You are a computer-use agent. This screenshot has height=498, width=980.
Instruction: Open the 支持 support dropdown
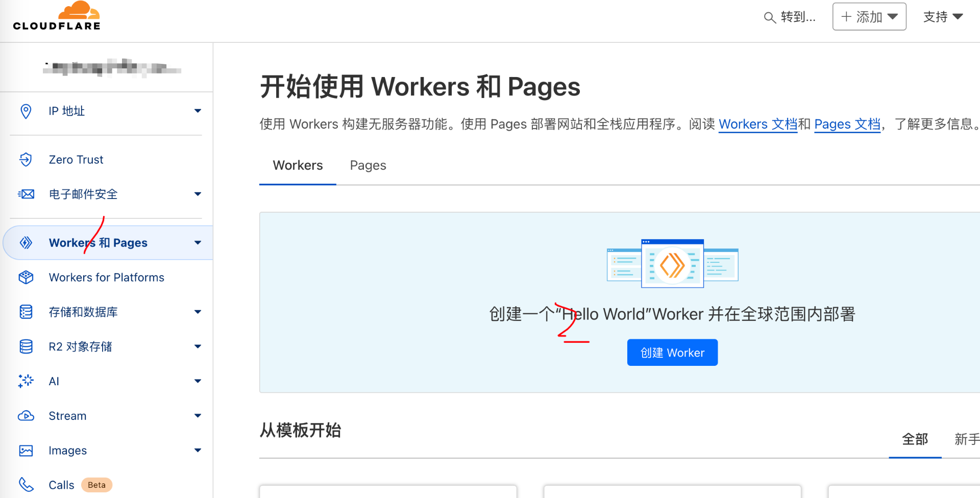point(942,17)
